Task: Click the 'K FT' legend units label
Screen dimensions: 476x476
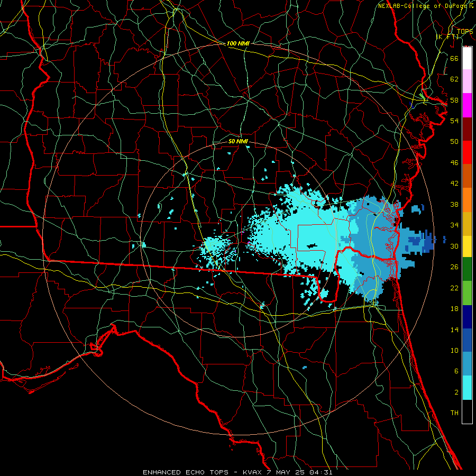Action: coord(447,36)
